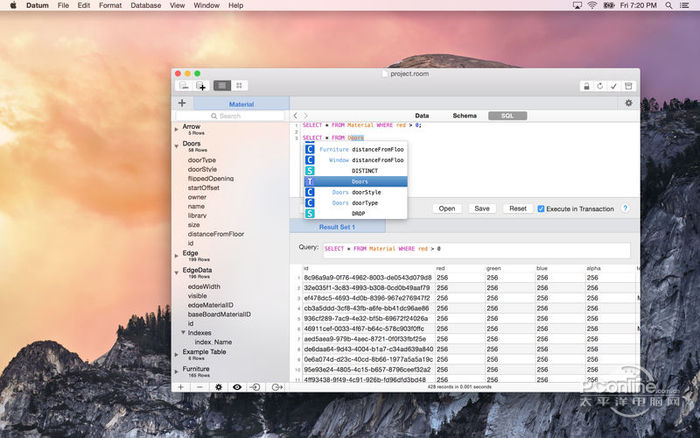
Task: Click the checkmark commit icon
Action: click(x=614, y=86)
